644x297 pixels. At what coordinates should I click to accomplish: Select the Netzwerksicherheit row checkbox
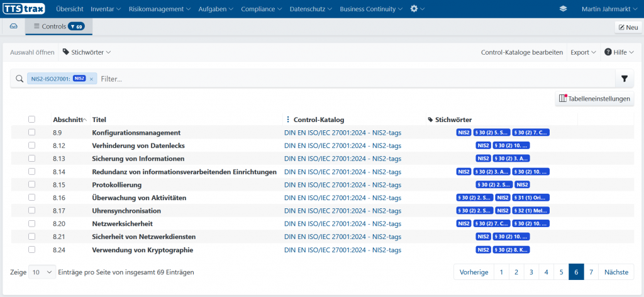point(32,223)
